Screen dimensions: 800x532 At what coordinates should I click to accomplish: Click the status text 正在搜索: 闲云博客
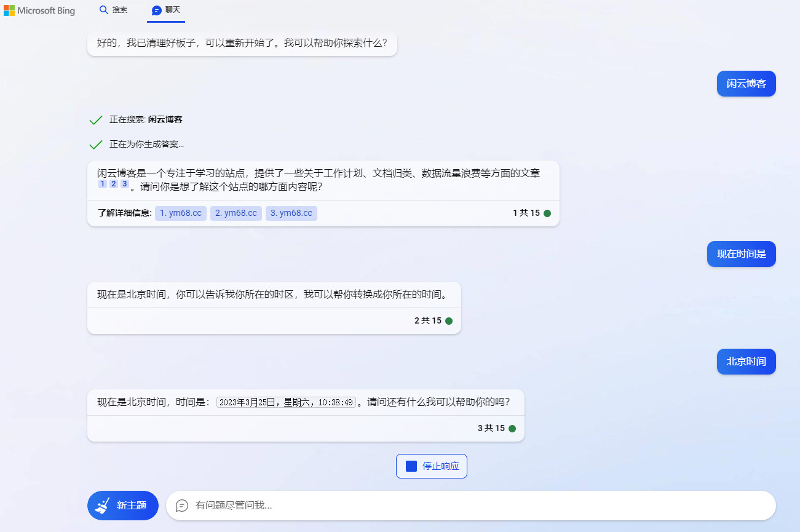coord(146,120)
